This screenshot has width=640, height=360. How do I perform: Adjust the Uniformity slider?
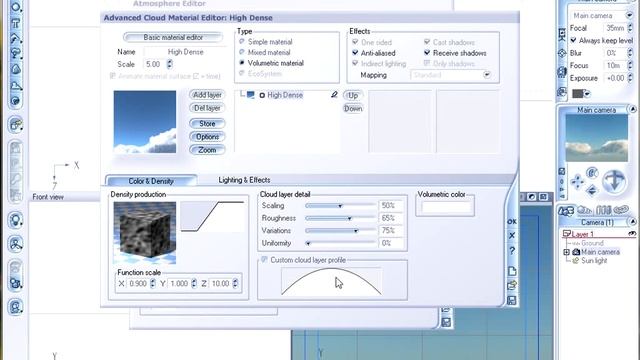[340, 243]
